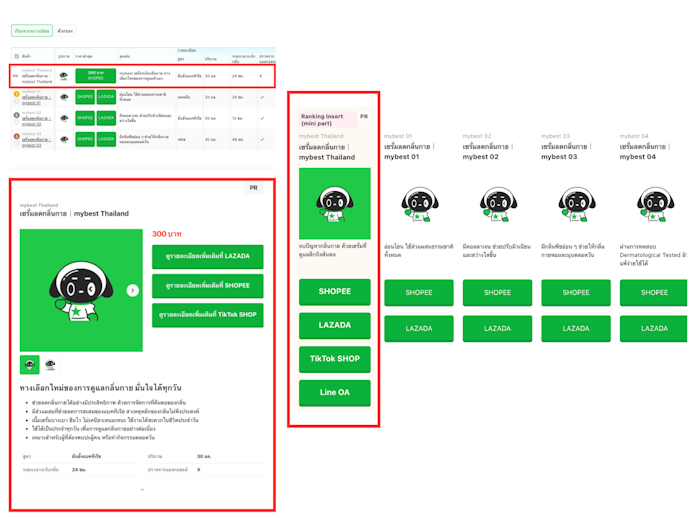The image size is (690, 518).
Task: Click the mybest 02 card mascot image
Action: (498, 204)
